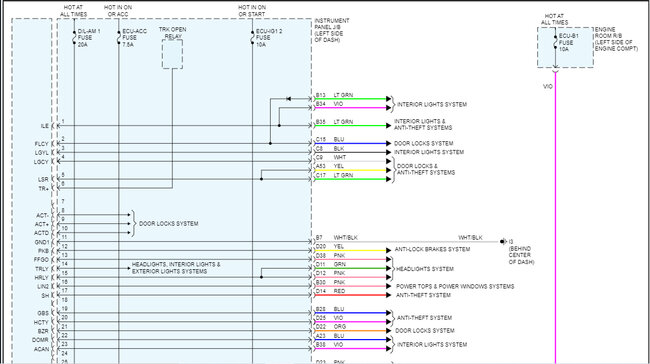Viewport: 650px width, 364px height.
Task: Click the I3 ground point symbol
Action: click(x=503, y=241)
